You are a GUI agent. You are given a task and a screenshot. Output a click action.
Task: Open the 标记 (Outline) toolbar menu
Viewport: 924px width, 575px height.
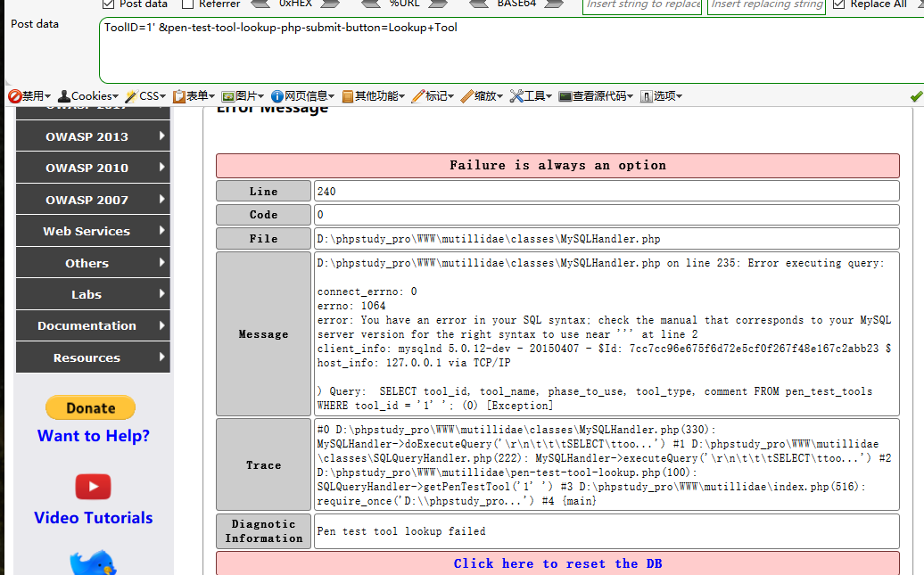[x=433, y=96]
